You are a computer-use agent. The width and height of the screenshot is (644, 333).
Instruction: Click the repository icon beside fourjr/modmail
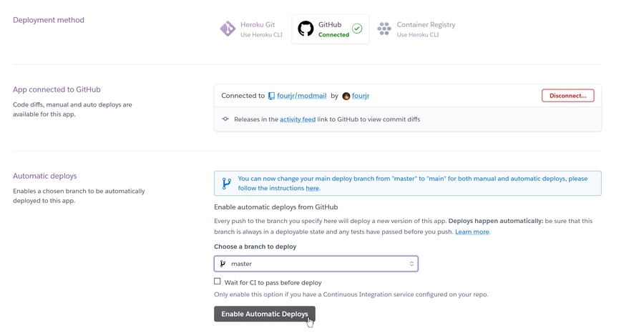[271, 96]
